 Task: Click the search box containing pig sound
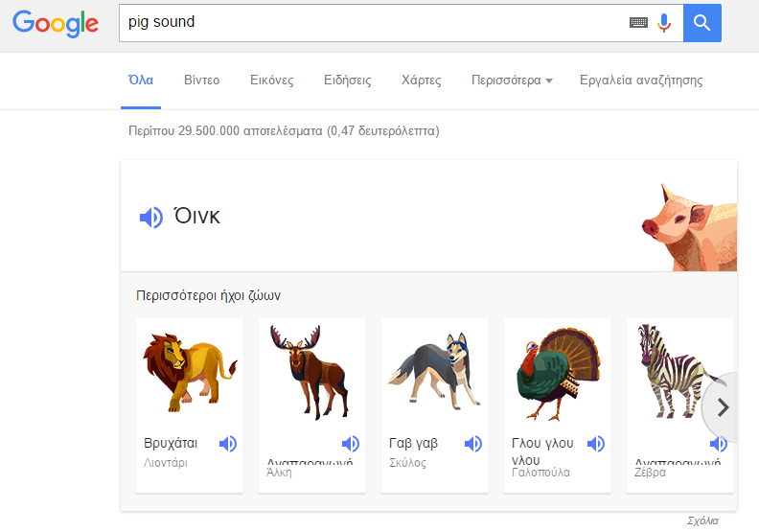[x=374, y=23]
